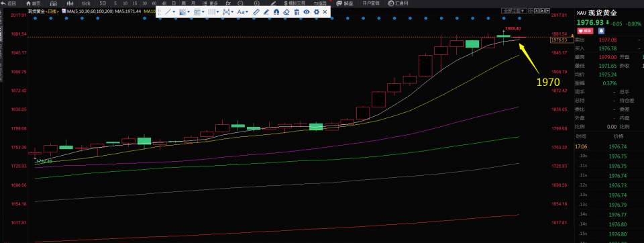Click the 1988.40 high price label

click(513, 28)
